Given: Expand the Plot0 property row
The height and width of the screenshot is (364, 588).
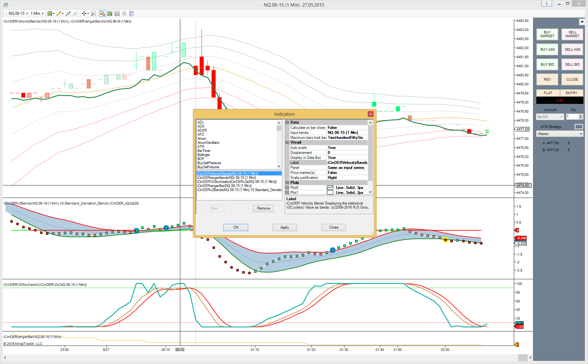Looking at the screenshot, I should (287, 188).
